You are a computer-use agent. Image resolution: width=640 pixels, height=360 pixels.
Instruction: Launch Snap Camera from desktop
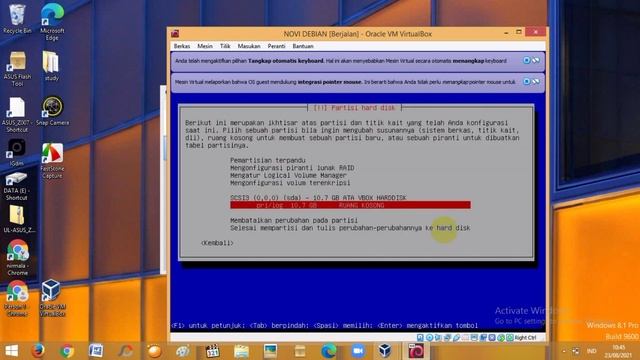pos(52,111)
